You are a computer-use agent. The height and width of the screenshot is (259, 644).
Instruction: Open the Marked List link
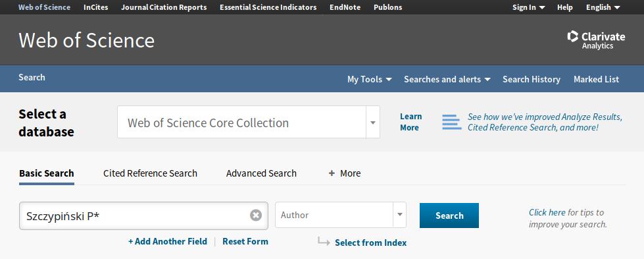click(596, 80)
